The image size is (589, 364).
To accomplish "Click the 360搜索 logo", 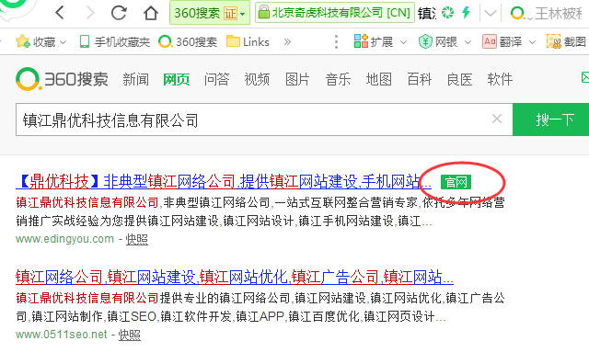I will 62,79.
